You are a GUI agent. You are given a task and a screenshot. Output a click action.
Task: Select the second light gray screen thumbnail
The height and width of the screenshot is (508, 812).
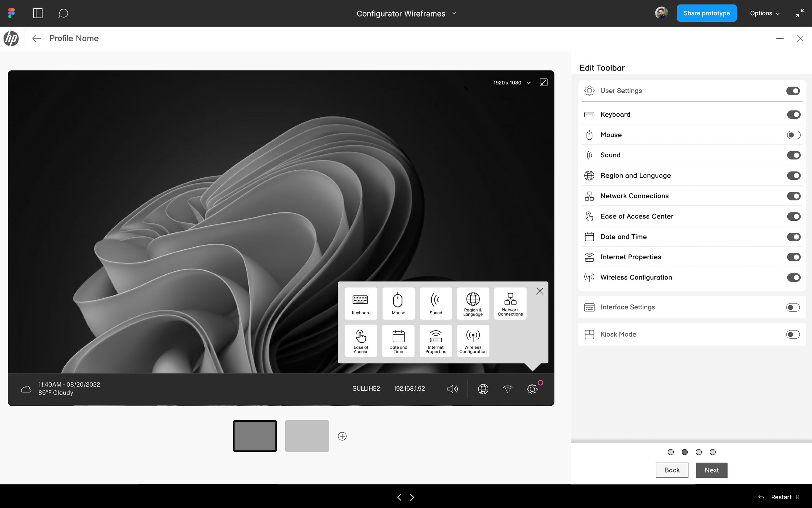[307, 436]
